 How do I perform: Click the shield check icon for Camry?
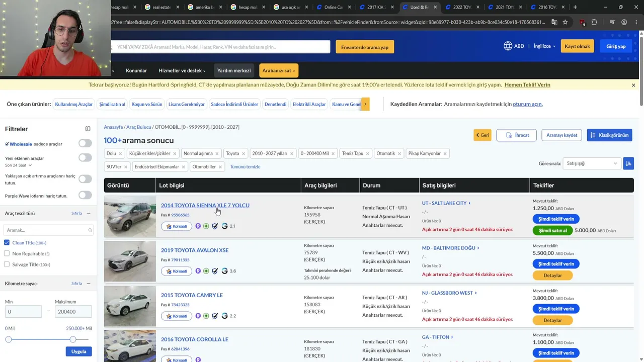(x=215, y=316)
